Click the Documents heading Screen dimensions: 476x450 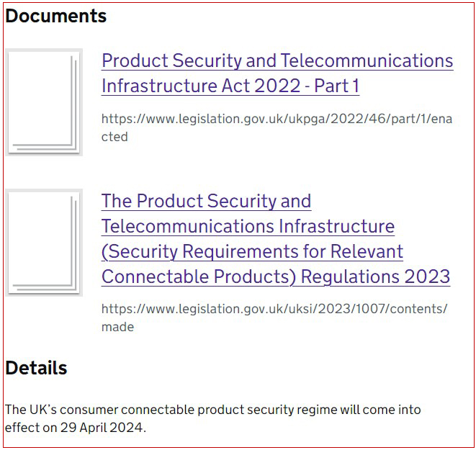tap(56, 16)
